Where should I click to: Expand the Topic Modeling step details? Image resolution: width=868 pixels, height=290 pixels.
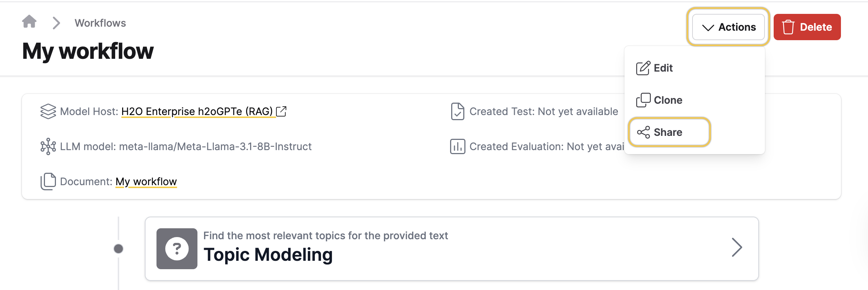click(x=737, y=248)
